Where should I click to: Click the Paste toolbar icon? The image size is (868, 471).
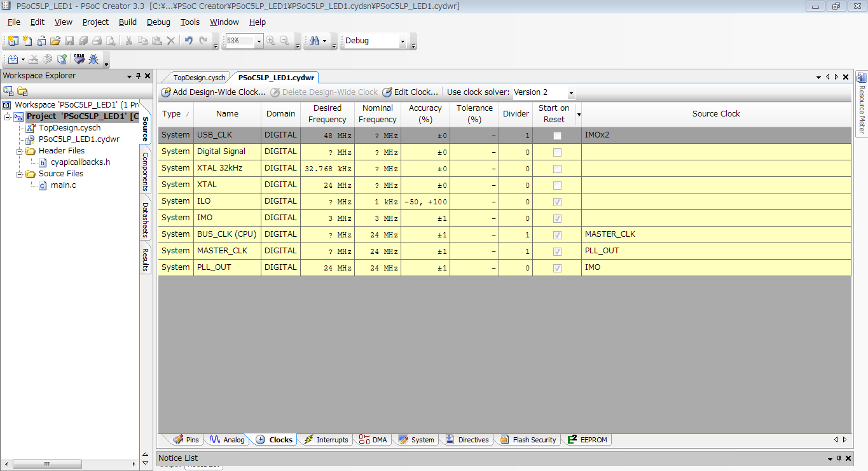point(156,41)
